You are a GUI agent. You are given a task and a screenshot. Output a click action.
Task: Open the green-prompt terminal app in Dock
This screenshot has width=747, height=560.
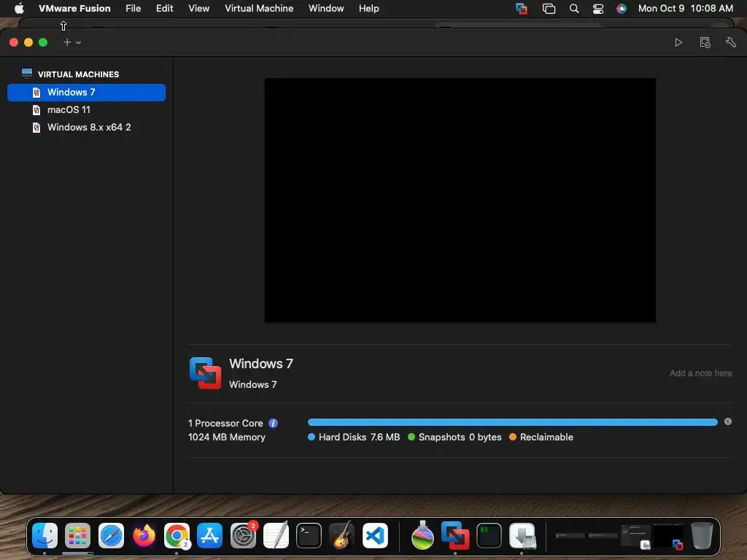[489, 536]
